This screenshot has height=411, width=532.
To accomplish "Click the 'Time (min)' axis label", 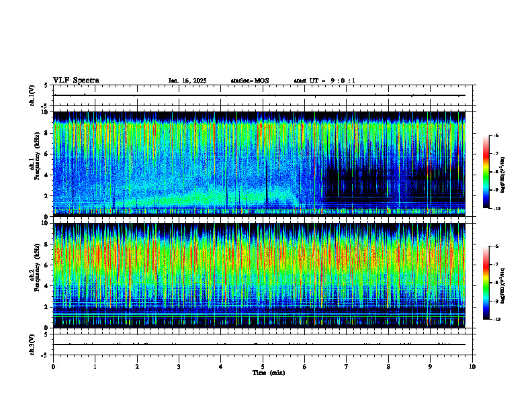I will pyautogui.click(x=269, y=373).
